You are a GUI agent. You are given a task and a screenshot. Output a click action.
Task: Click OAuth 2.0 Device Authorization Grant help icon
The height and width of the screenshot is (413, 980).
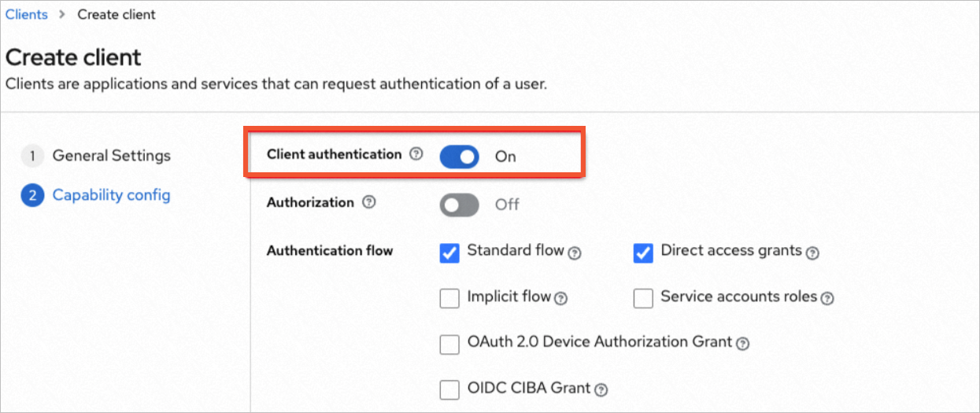tap(742, 344)
